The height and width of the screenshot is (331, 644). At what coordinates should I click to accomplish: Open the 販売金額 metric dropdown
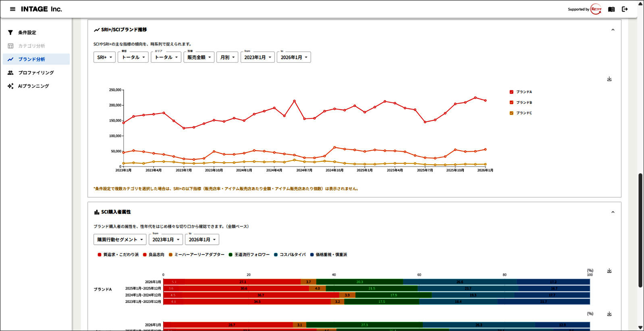[x=199, y=57]
